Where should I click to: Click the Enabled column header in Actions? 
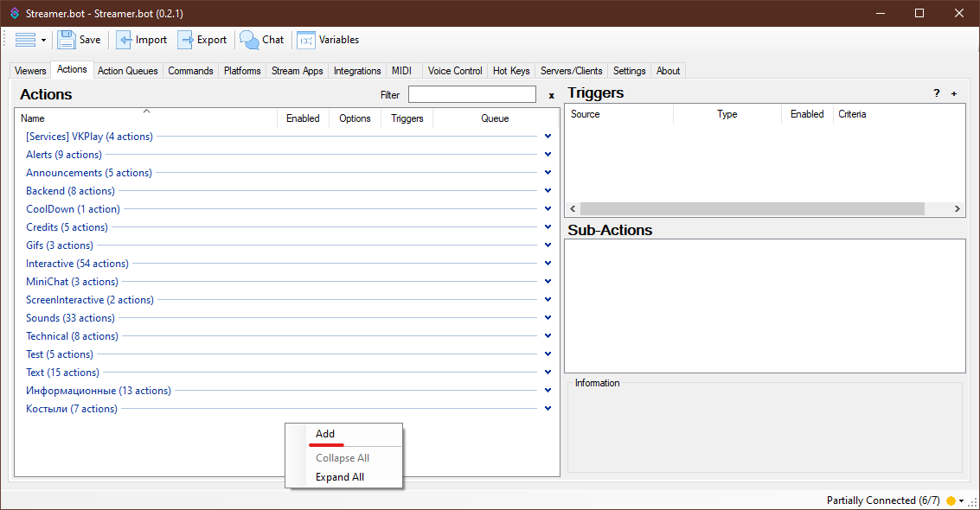click(303, 118)
